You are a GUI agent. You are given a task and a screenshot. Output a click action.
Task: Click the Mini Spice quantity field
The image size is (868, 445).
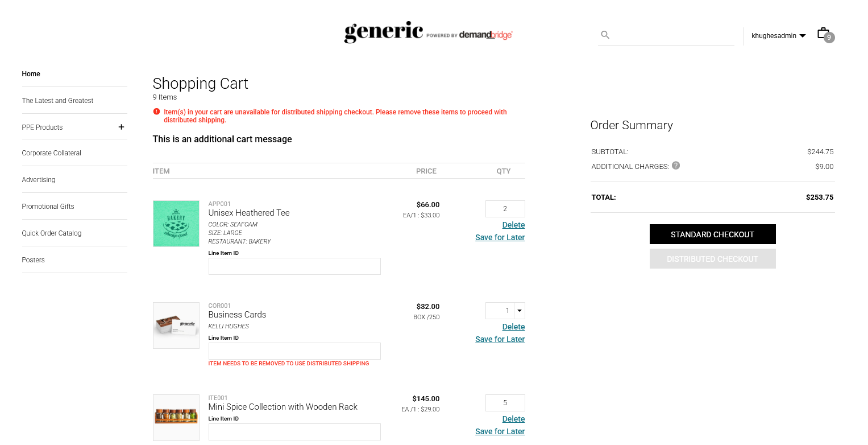(x=505, y=403)
